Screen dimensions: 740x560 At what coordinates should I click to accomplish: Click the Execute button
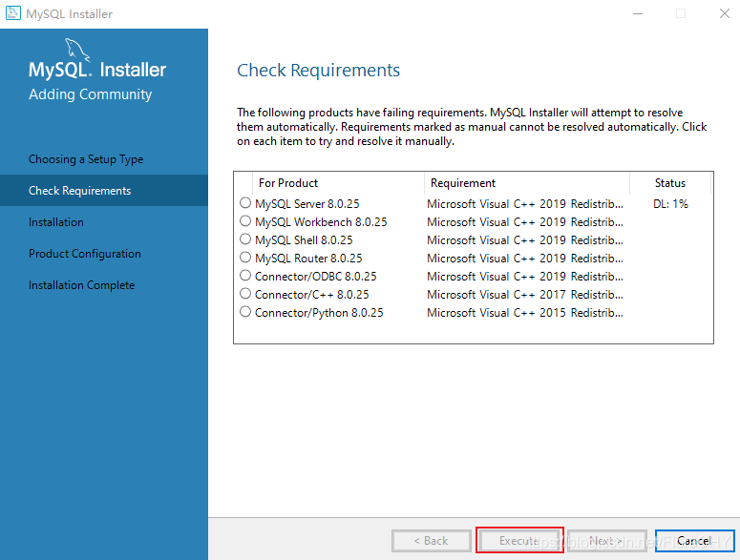coord(519,540)
